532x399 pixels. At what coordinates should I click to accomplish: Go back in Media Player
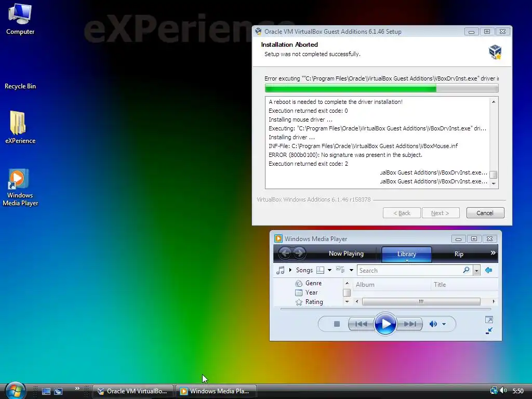[285, 253]
